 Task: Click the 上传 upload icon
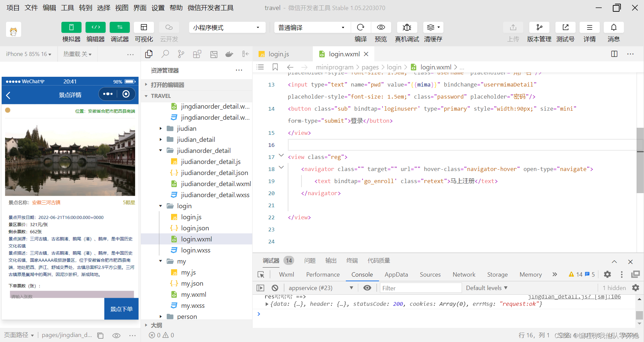(513, 27)
